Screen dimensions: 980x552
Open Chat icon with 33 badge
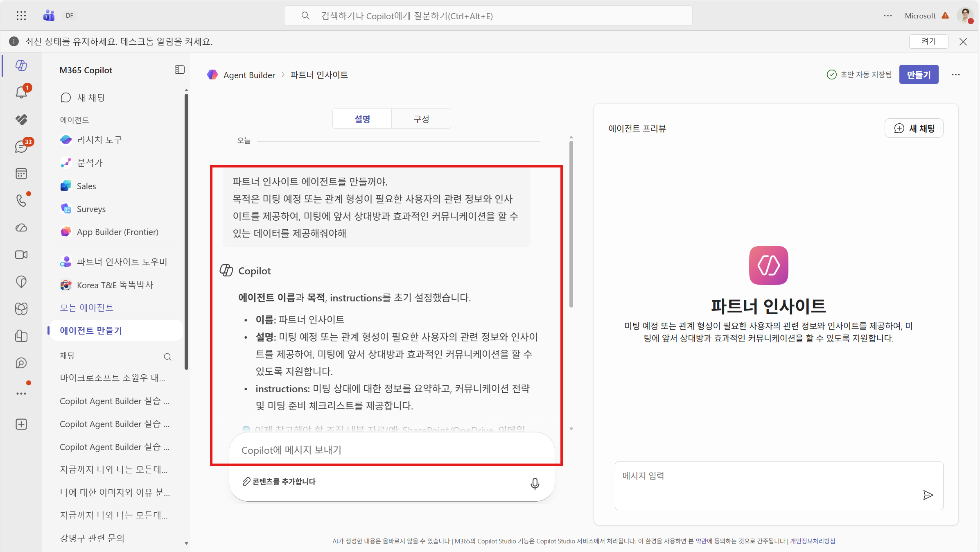coord(21,146)
